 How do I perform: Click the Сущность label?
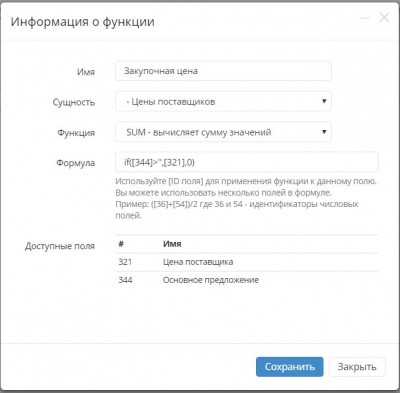tap(74, 102)
